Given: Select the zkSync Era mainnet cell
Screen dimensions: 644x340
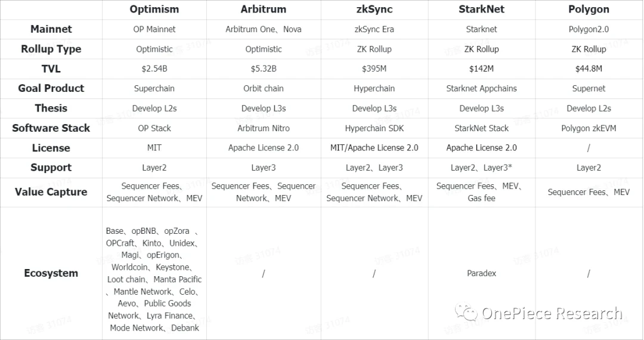Looking at the screenshot, I should click(x=374, y=29).
